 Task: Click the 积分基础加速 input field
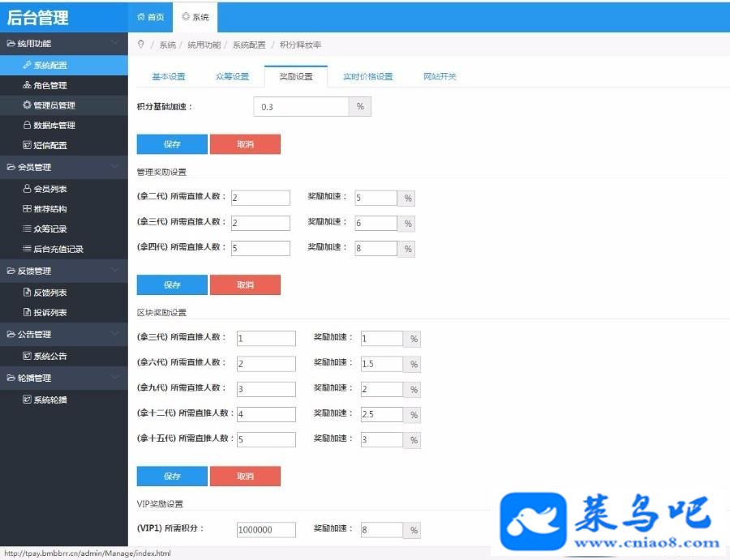pyautogui.click(x=301, y=106)
